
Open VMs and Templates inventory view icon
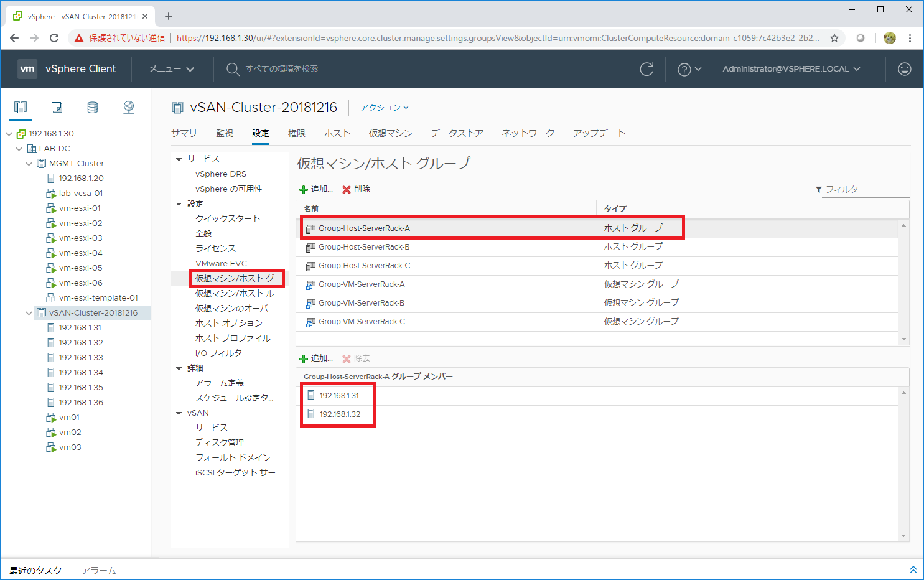(x=57, y=107)
